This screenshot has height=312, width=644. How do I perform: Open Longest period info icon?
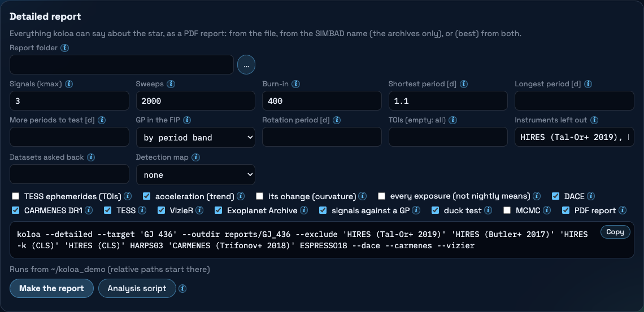coord(588,84)
